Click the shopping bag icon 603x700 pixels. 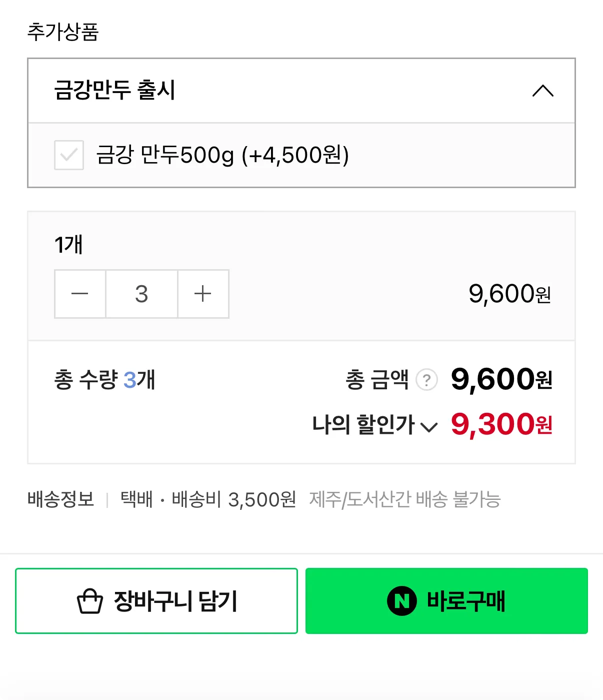coord(90,601)
